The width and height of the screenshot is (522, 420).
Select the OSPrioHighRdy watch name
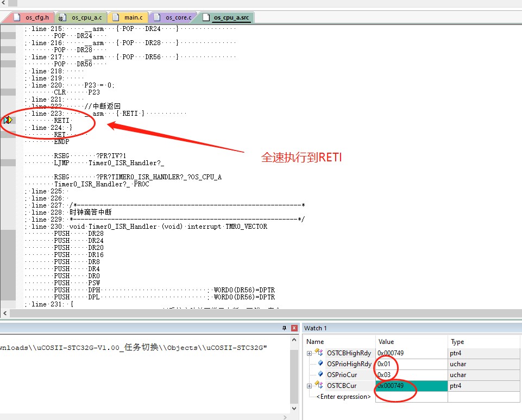(349, 364)
